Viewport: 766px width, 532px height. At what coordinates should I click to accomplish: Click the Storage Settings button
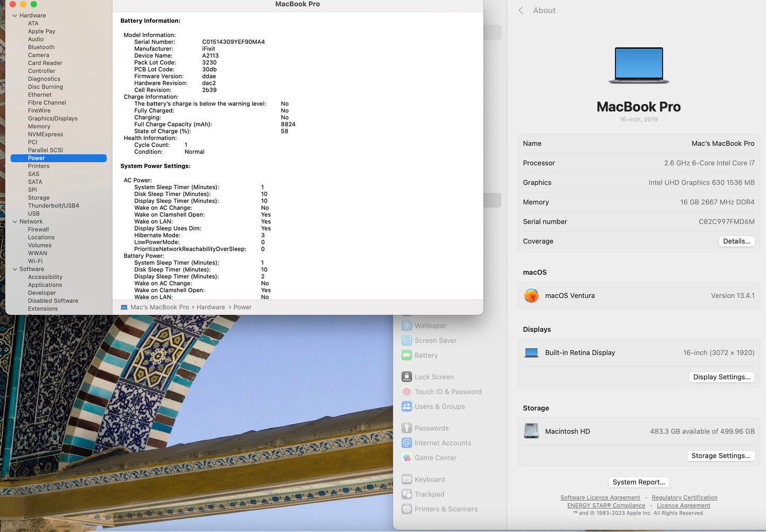pyautogui.click(x=720, y=456)
